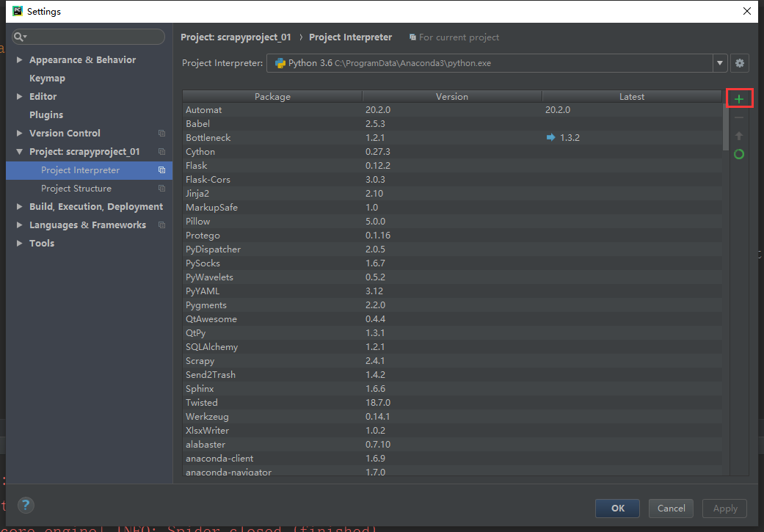764x532 pixels.
Task: Click the OK button
Action: click(x=617, y=508)
